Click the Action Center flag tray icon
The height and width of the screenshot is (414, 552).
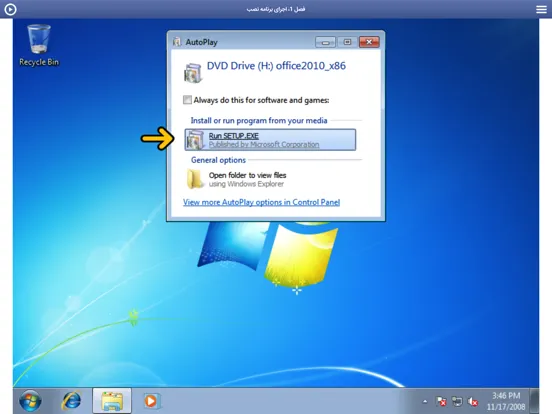441,401
